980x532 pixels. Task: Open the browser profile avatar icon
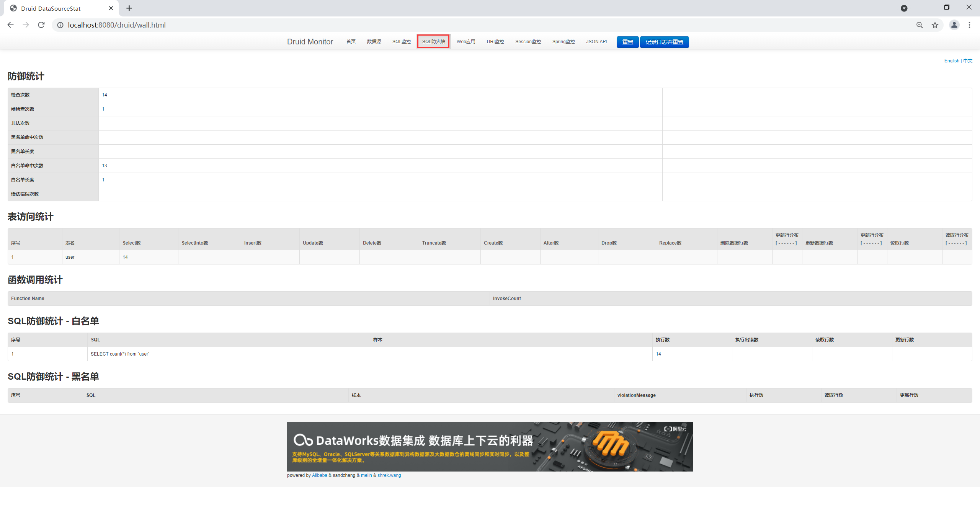[x=954, y=25]
